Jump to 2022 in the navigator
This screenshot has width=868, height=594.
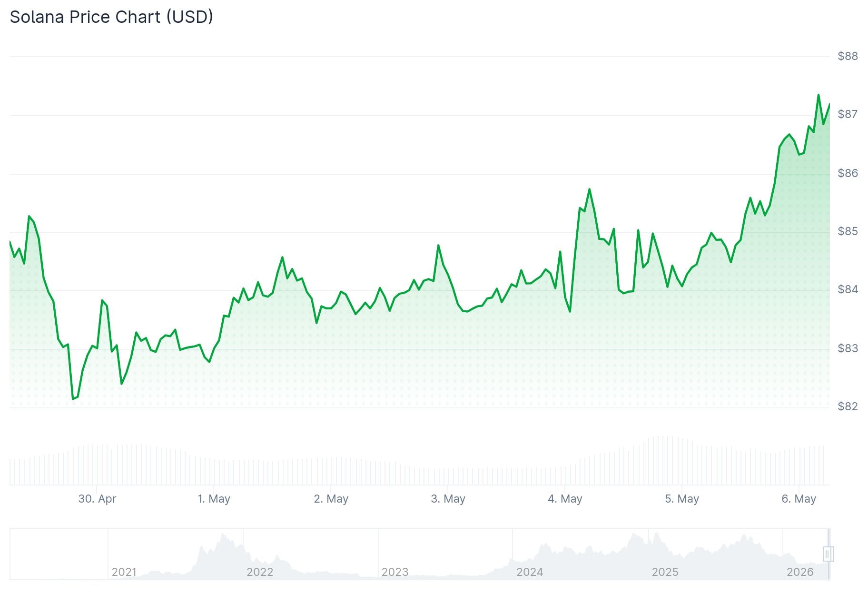pyautogui.click(x=260, y=572)
